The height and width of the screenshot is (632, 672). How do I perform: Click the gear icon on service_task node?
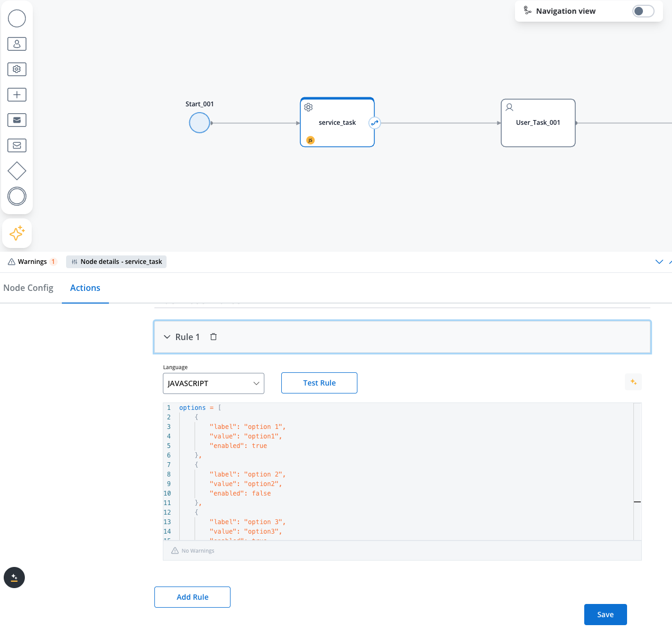pyautogui.click(x=308, y=107)
